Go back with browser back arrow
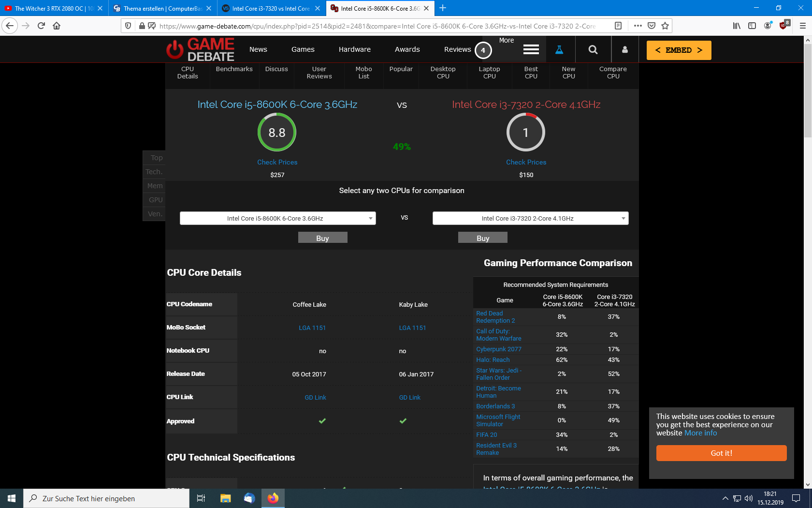 coord(10,26)
